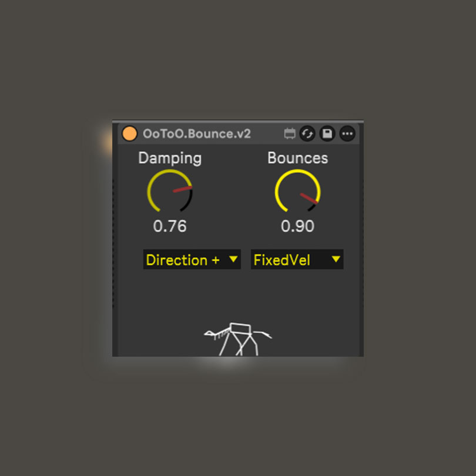Image resolution: width=476 pixels, height=476 pixels.
Task: Click the Damping knob dial
Action: [x=170, y=191]
